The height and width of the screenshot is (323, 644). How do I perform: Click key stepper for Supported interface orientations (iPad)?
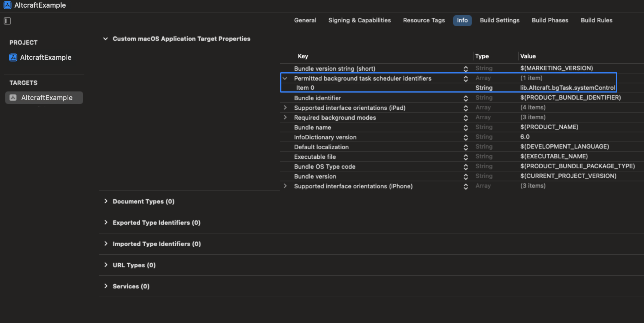466,108
